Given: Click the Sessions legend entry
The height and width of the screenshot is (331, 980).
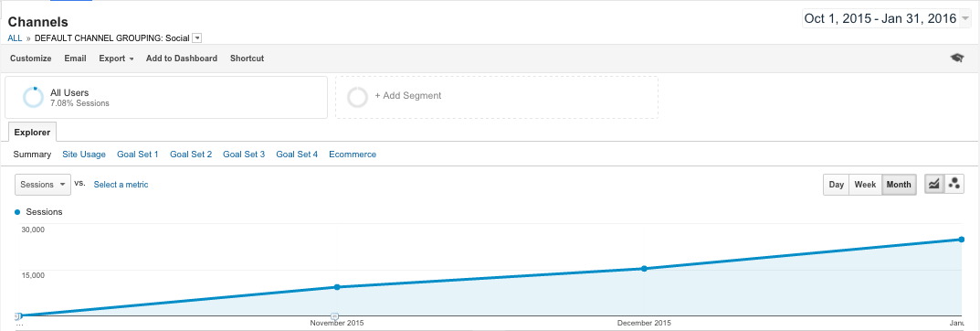Looking at the screenshot, I should click(x=38, y=212).
